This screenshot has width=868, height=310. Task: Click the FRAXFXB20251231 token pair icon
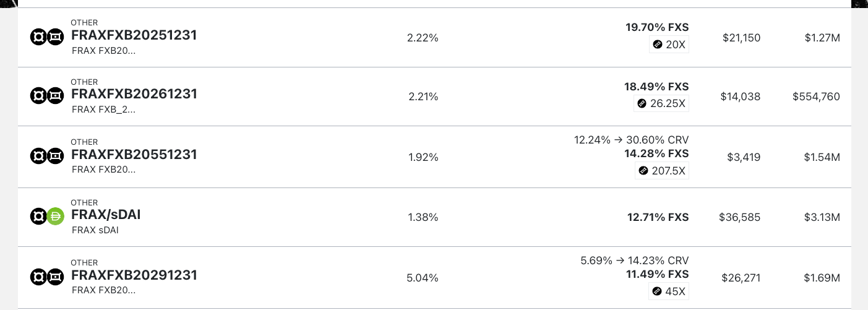[47, 37]
